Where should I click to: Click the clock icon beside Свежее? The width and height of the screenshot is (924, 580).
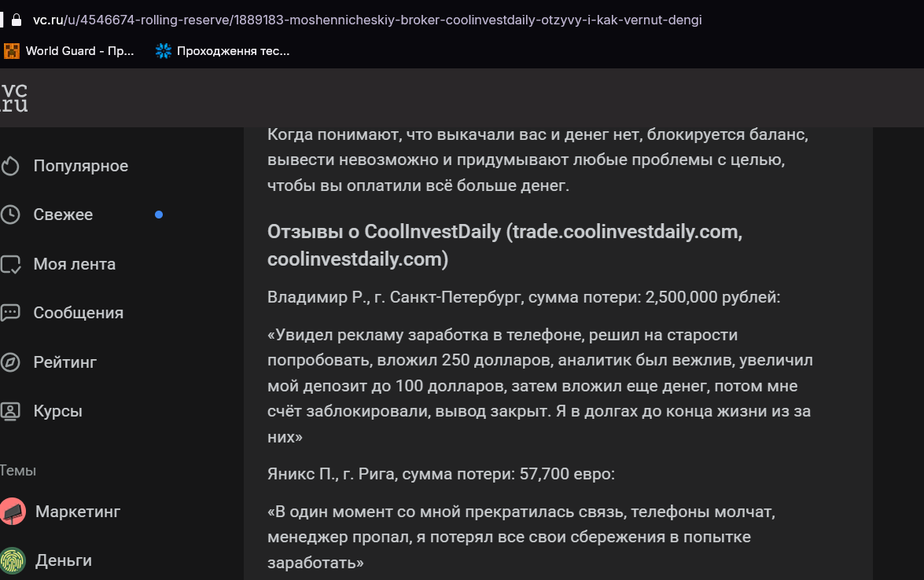[x=10, y=215]
